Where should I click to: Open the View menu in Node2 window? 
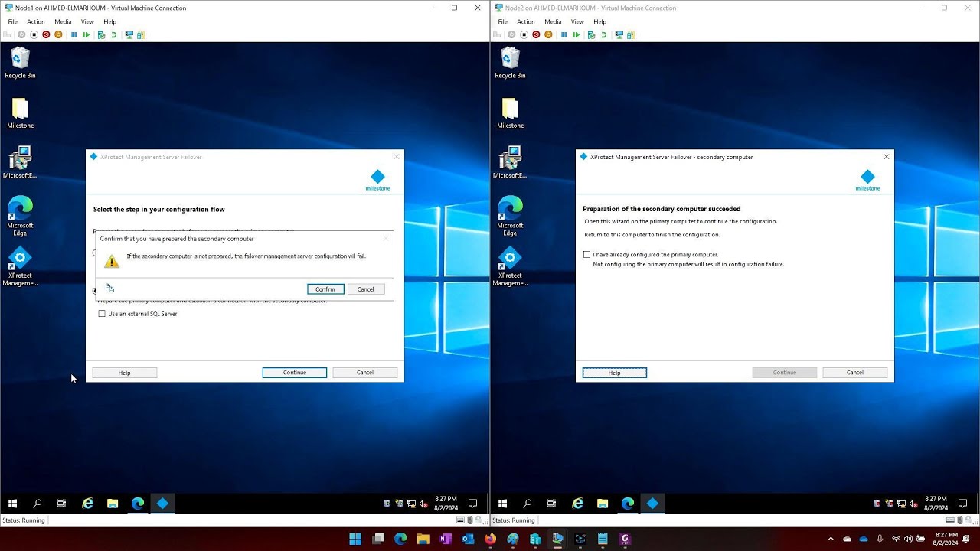pyautogui.click(x=577, y=22)
